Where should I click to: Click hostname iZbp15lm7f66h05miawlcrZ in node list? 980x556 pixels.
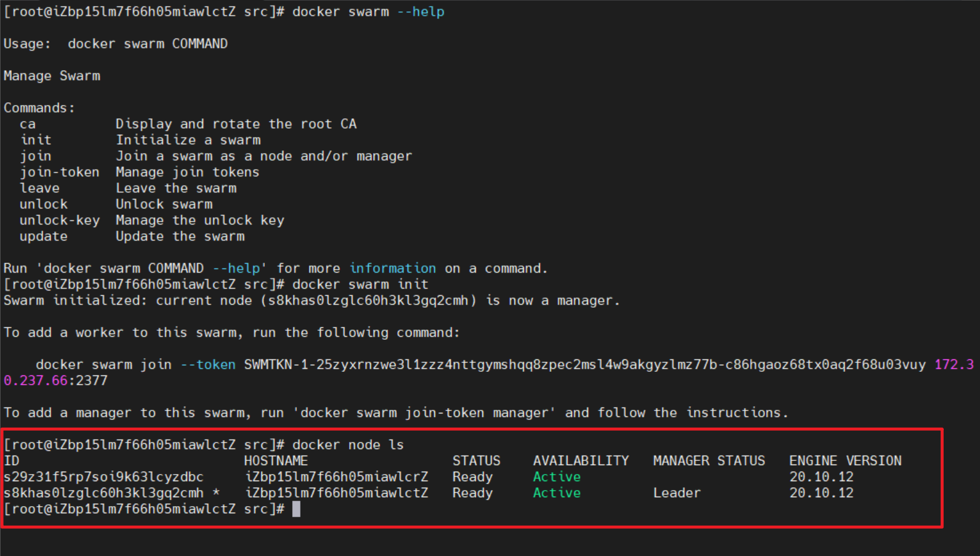coord(336,477)
